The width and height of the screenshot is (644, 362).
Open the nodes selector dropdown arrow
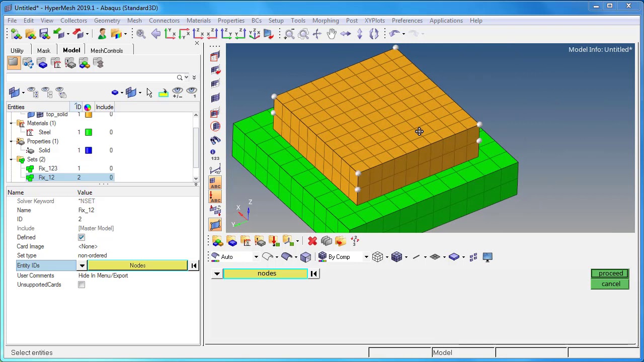217,274
